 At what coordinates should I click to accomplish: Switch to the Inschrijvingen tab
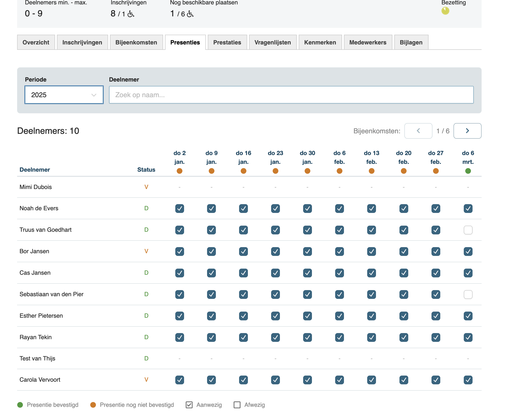click(x=82, y=42)
